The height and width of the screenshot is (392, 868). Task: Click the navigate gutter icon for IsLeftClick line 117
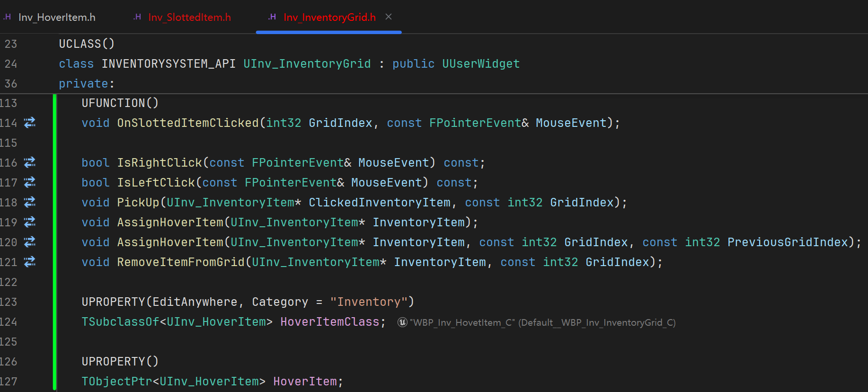point(30,183)
